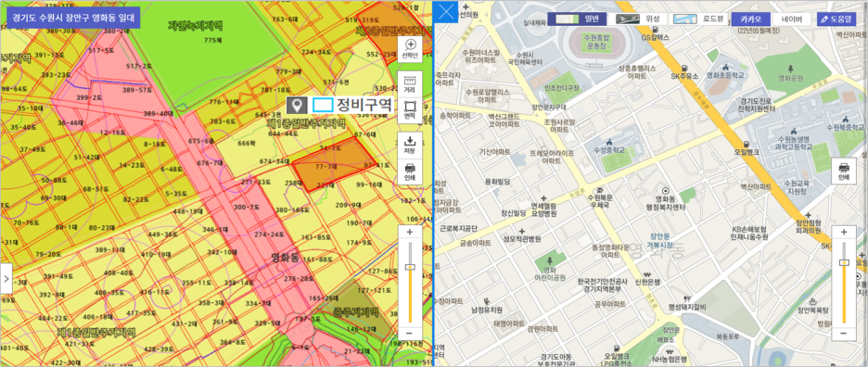Click the right map zoom slider handle
Image resolution: width=868 pixels, height=367 pixels.
[x=844, y=262]
